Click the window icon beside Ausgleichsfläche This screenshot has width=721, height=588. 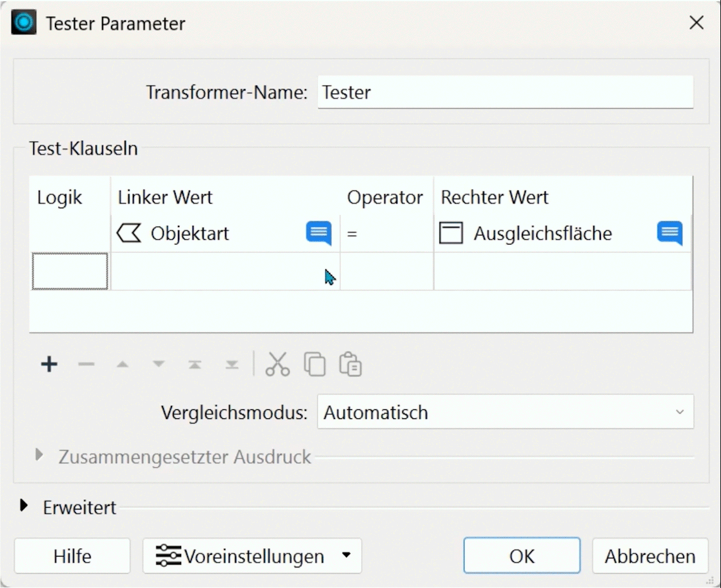click(x=451, y=233)
